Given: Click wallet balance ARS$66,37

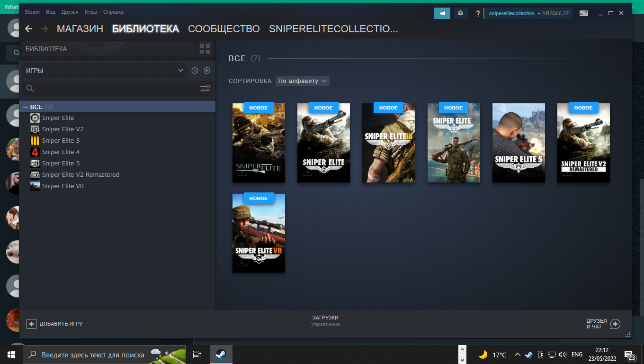Looking at the screenshot, I should click(x=555, y=13).
